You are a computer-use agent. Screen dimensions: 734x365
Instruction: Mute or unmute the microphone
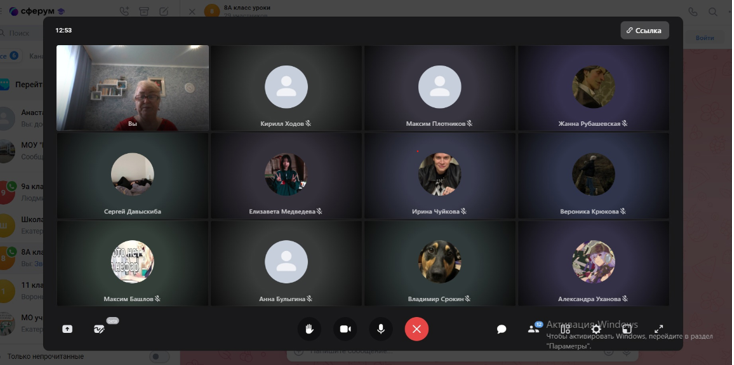click(x=381, y=329)
